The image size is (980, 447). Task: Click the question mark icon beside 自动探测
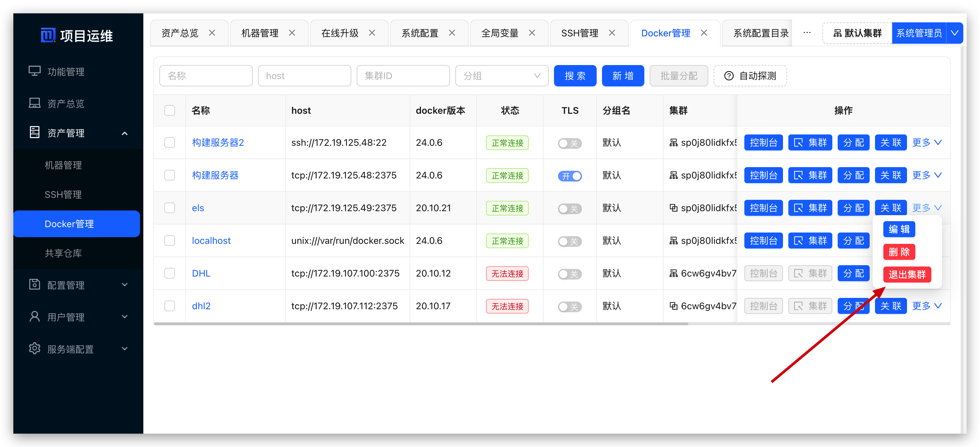pos(729,76)
